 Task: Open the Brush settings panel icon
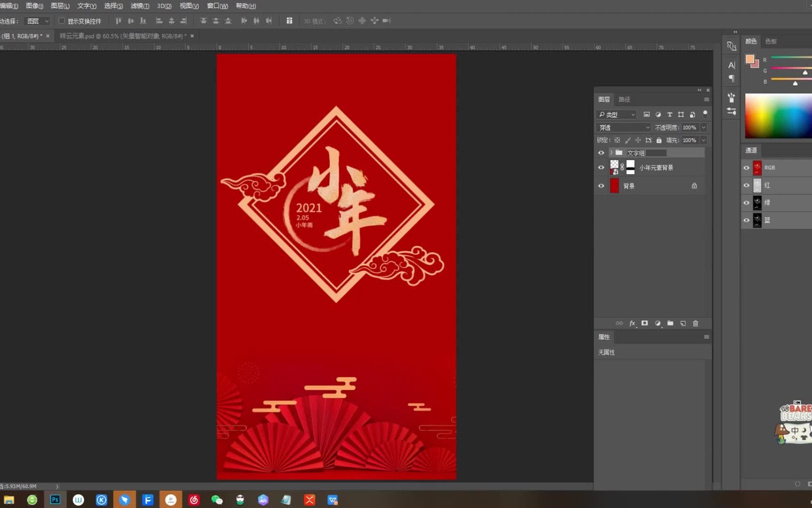pyautogui.click(x=732, y=111)
